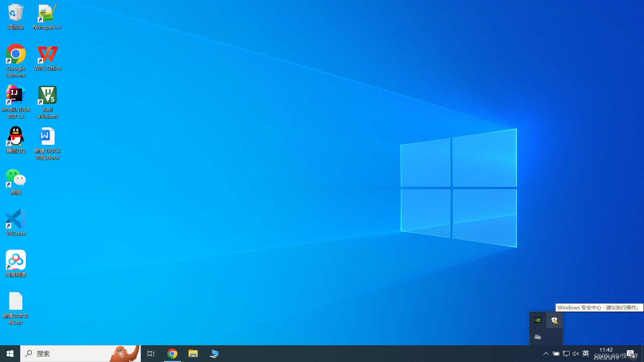Viewport: 644px width, 362px height.
Task: Select the Notepad++ desktop shortcut
Action: tap(47, 16)
